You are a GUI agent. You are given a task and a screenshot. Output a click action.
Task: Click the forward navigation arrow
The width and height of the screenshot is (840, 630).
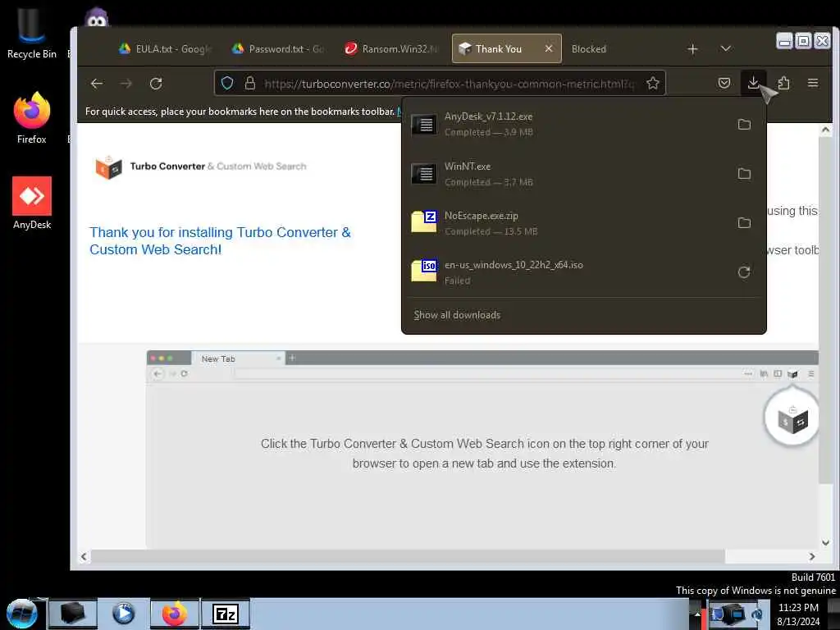(x=126, y=84)
